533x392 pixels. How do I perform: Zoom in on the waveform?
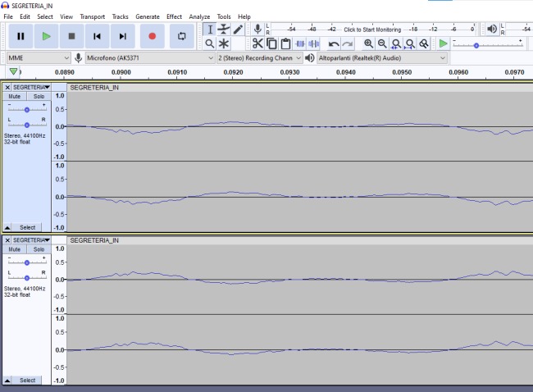tap(368, 43)
